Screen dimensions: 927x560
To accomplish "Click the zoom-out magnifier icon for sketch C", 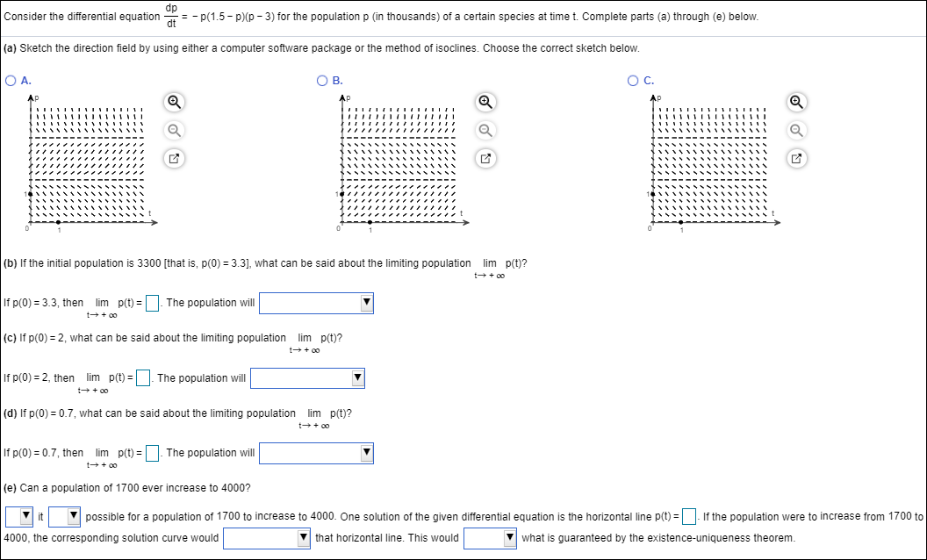I will (796, 130).
